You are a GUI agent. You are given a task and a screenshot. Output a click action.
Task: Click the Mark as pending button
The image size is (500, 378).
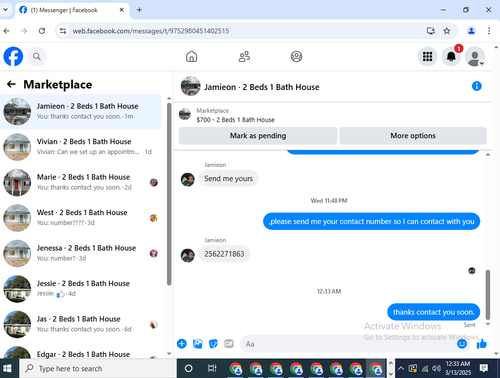point(258,136)
